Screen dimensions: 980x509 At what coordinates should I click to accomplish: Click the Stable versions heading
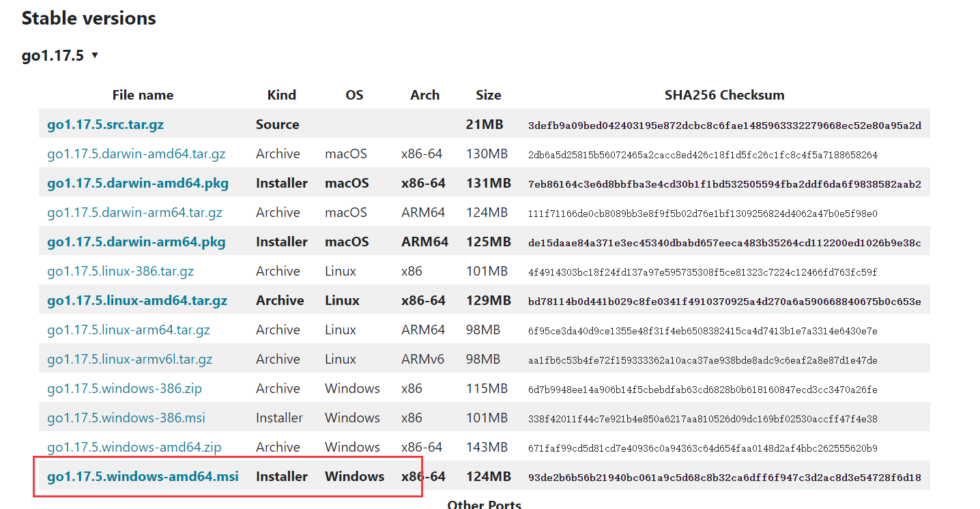89,18
